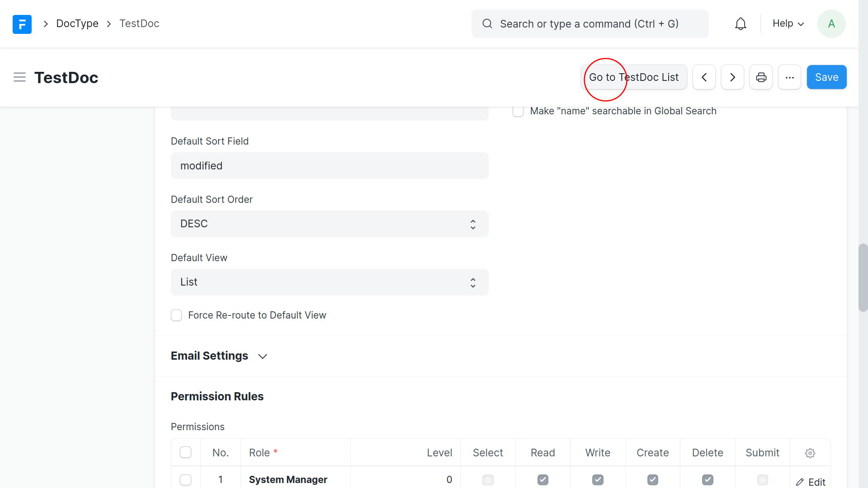The height and width of the screenshot is (488, 868).
Task: Open Default Sort Order dropdown
Action: (x=330, y=224)
